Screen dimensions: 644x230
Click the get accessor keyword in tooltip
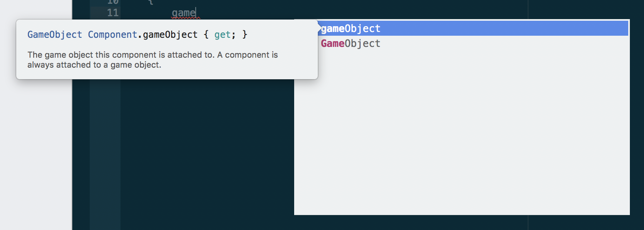pyautogui.click(x=222, y=35)
